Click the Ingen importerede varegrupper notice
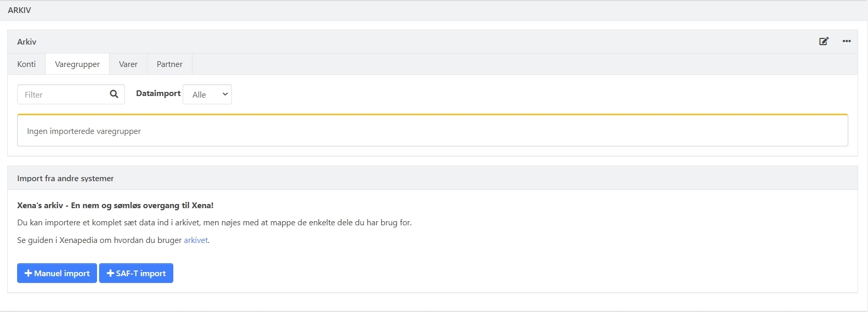Image resolution: width=868 pixels, height=312 pixels. click(x=84, y=131)
